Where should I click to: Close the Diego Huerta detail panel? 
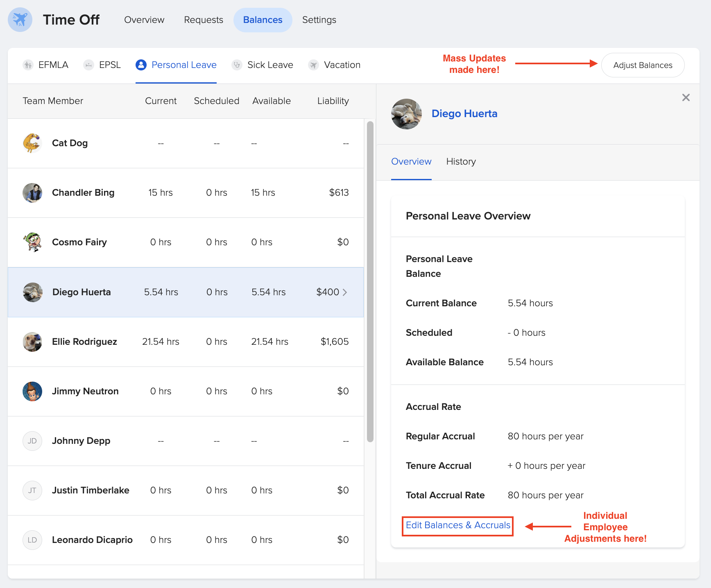[x=686, y=97]
